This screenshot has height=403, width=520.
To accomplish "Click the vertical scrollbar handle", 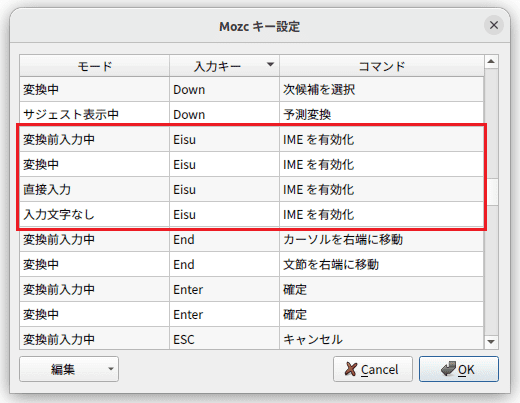I will click(491, 192).
